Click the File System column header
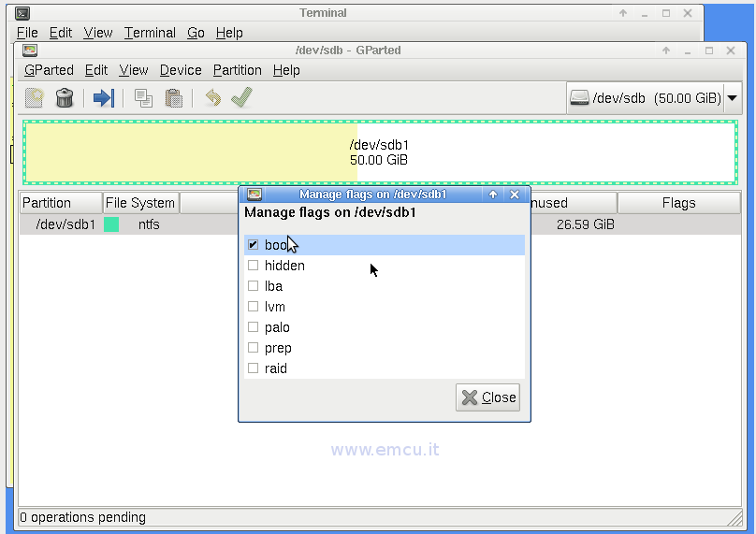Viewport: 756px width, 534px height. click(x=140, y=203)
